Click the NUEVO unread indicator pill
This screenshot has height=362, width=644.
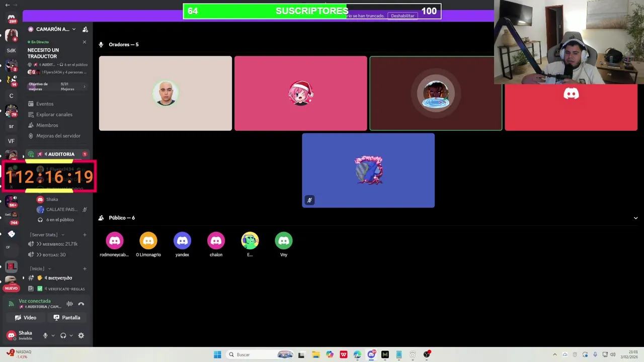(11, 289)
